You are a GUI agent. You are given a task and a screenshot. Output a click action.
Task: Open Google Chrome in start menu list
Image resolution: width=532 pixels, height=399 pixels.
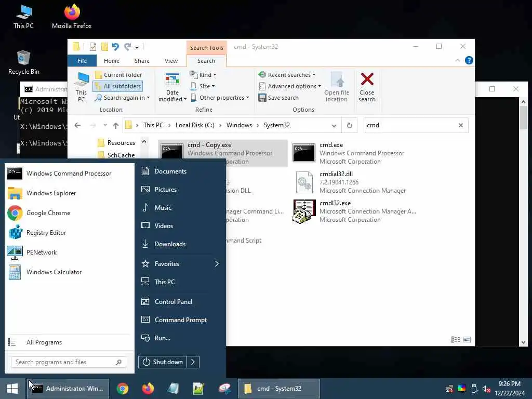(x=69, y=213)
